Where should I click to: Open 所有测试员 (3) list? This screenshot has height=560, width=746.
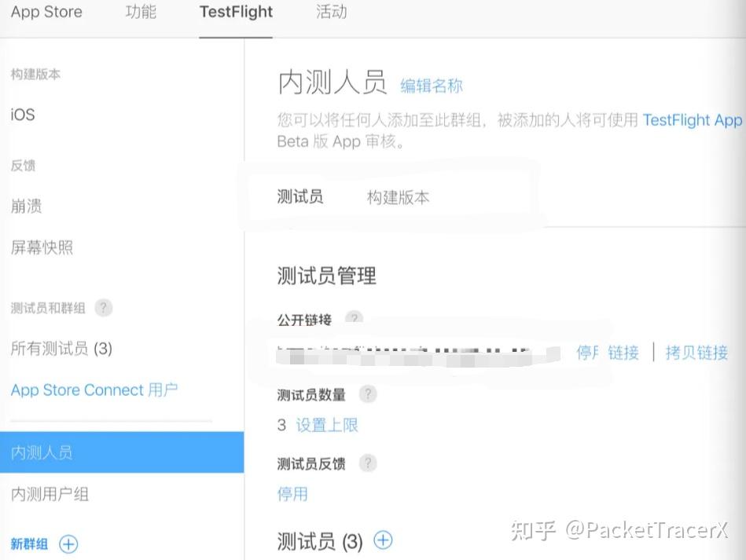pyautogui.click(x=61, y=349)
